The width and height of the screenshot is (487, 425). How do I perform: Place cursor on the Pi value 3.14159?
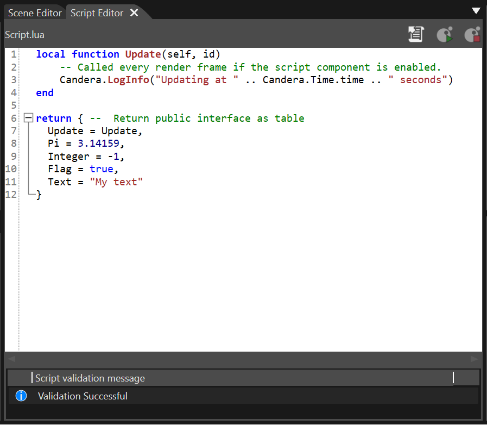pos(98,143)
